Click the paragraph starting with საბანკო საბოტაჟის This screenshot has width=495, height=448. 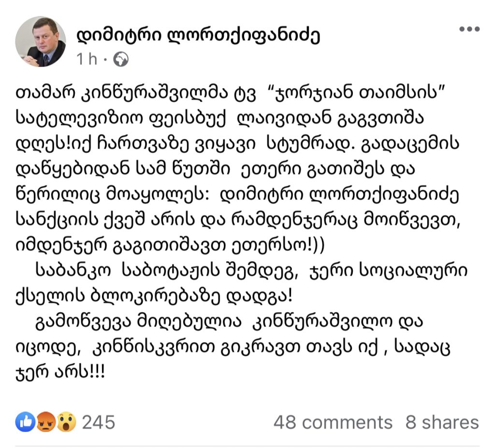pos(242,283)
